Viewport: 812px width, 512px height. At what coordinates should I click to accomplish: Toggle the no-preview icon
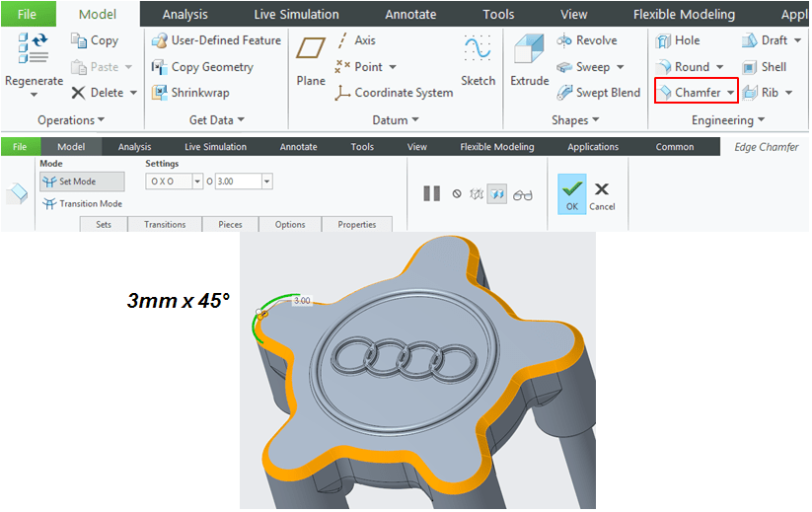[457, 193]
